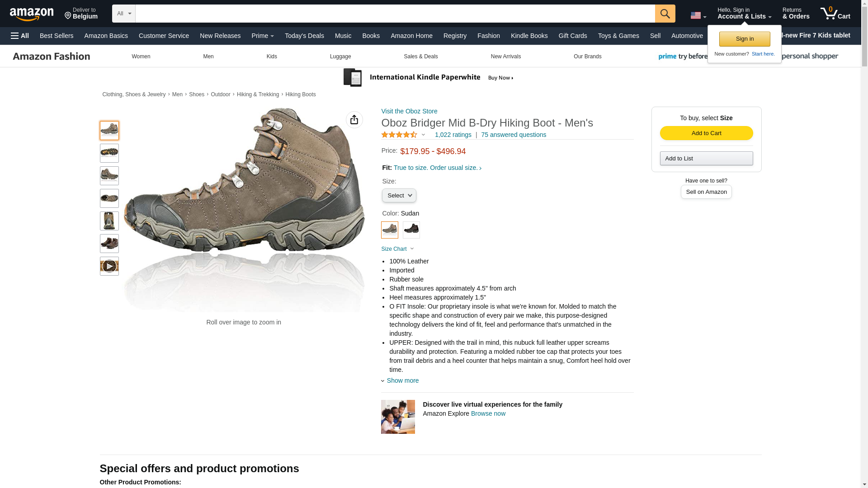Open the 1,022 ratings link

coord(453,135)
